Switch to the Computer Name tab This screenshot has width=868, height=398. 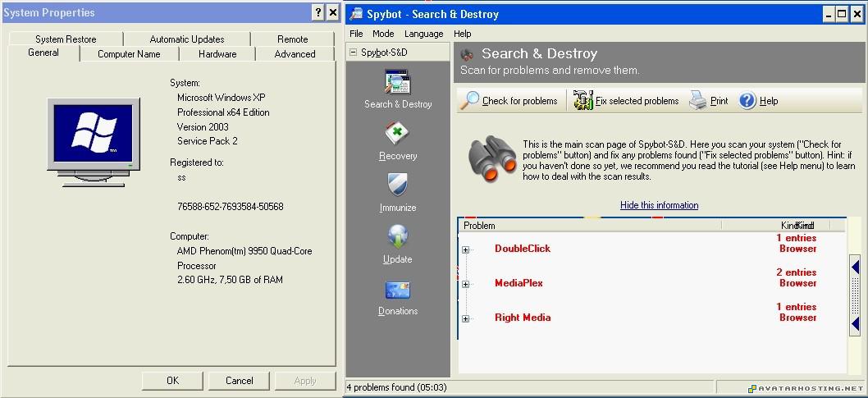pos(129,53)
